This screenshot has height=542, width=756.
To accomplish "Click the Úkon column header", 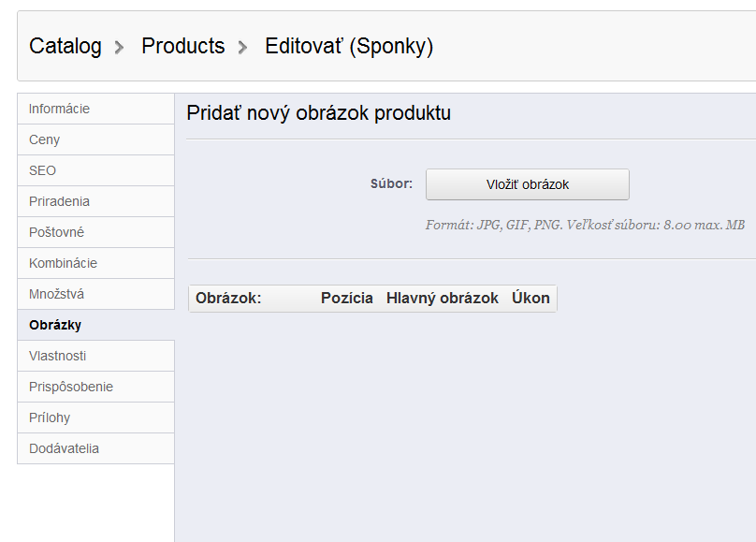I will point(531,299).
